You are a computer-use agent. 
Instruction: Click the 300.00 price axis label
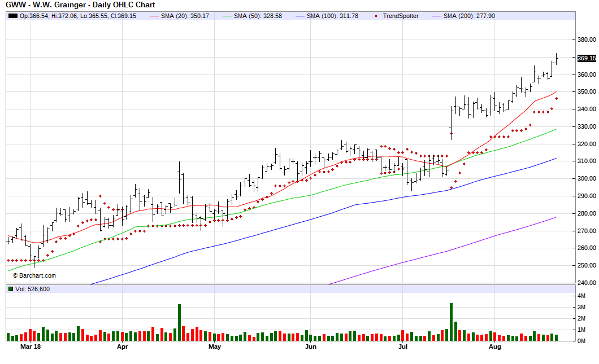point(587,178)
